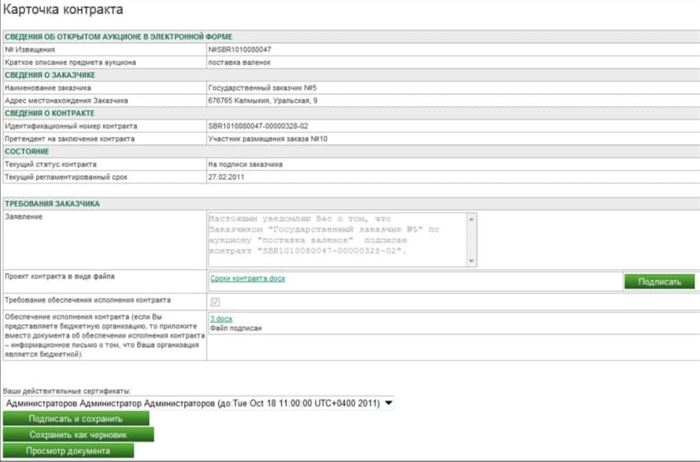Select notification number №SBR1010080047 value

click(x=240, y=50)
